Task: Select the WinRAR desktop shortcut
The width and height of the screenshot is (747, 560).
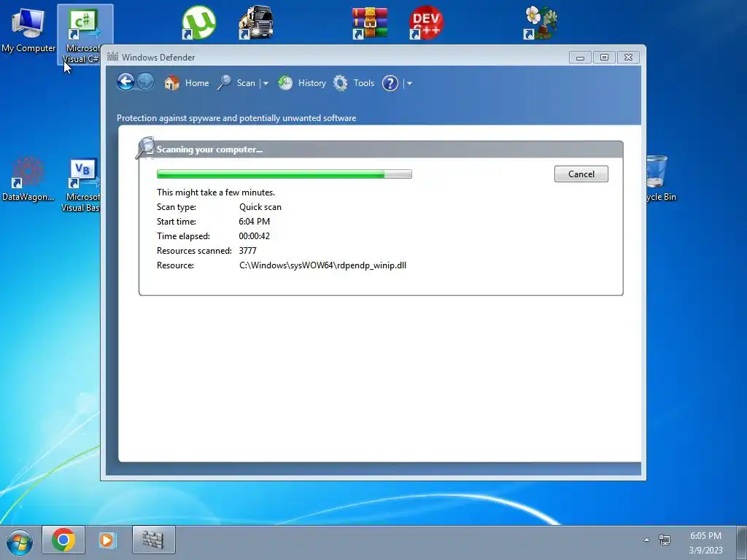Action: pyautogui.click(x=370, y=23)
